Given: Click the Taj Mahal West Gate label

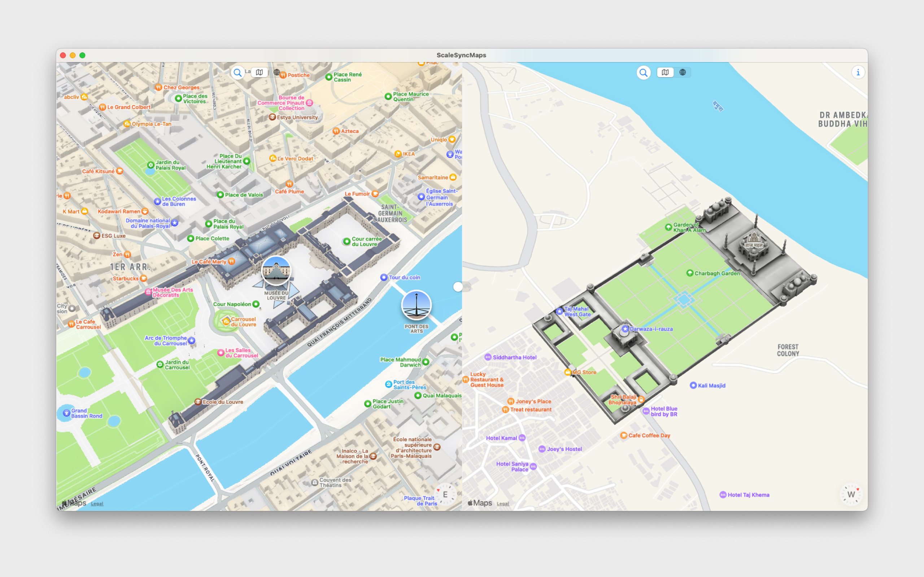Looking at the screenshot, I should coord(577,312).
